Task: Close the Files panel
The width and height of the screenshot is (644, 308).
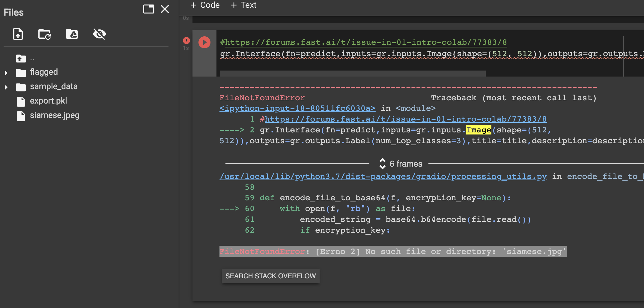Action: point(165,9)
